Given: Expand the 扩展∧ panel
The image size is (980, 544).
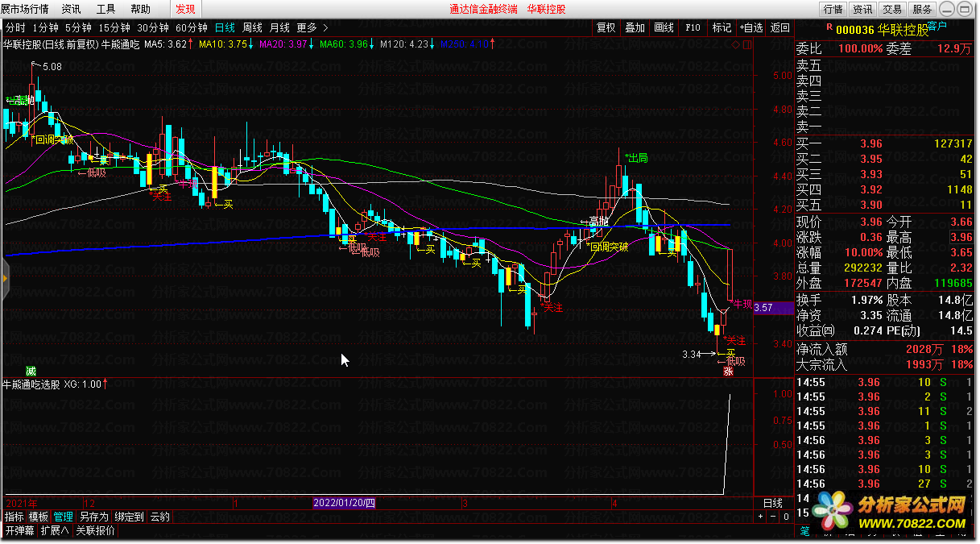Looking at the screenshot, I should 55,530.
